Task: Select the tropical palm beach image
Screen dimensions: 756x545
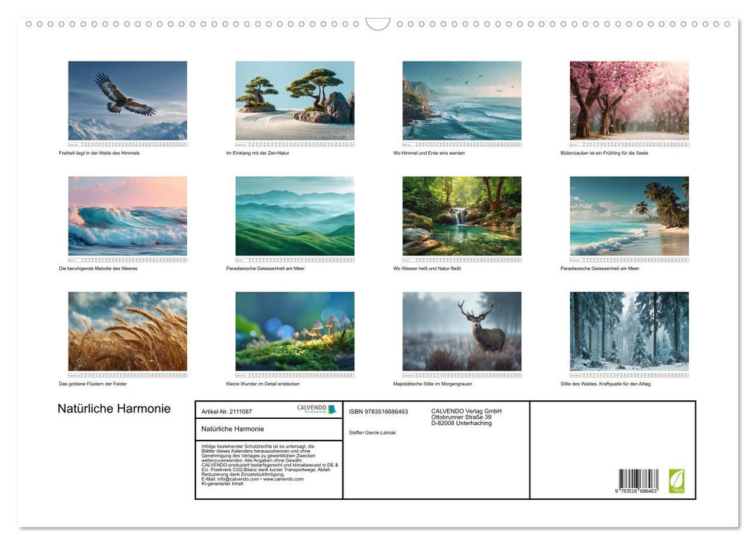Action: [x=629, y=216]
